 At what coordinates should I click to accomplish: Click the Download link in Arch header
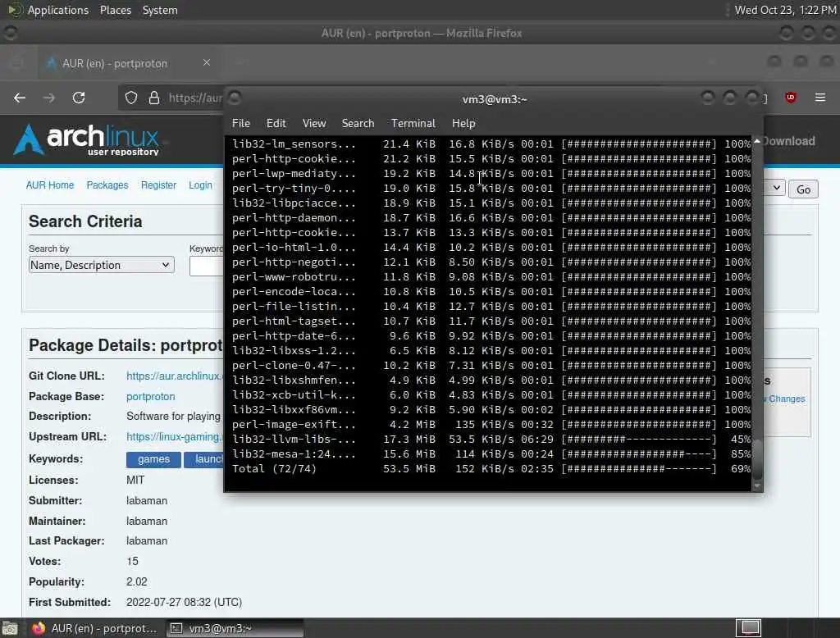point(789,141)
